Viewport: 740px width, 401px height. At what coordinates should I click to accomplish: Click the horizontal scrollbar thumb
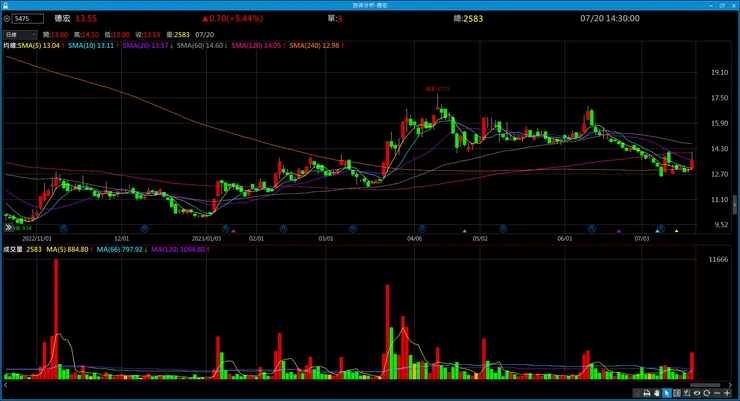[706, 385]
